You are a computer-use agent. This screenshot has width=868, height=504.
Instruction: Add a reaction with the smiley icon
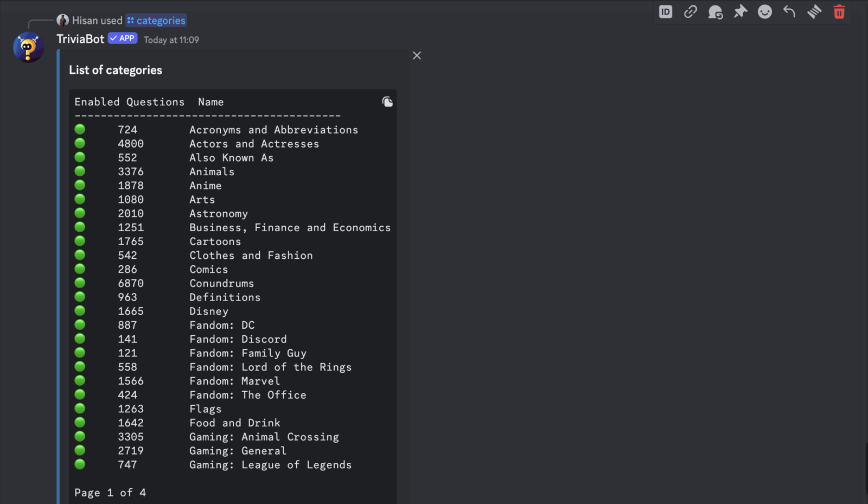click(x=764, y=11)
